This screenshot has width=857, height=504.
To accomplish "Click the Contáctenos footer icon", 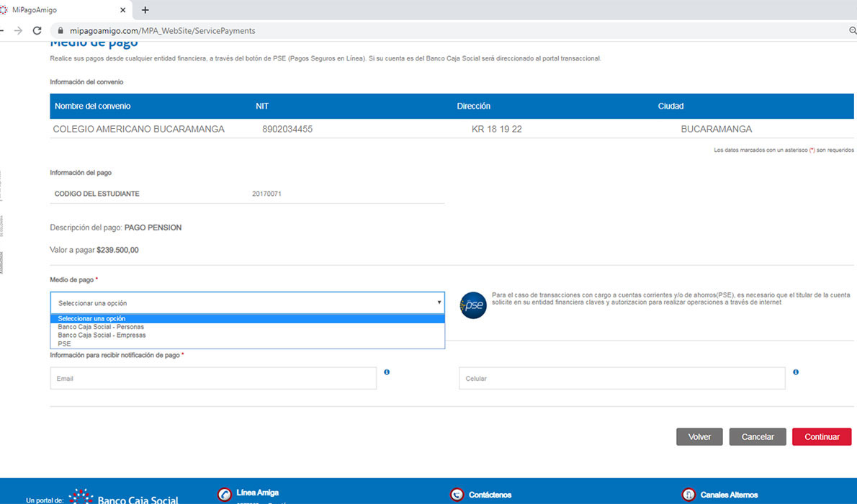I will pyautogui.click(x=457, y=495).
